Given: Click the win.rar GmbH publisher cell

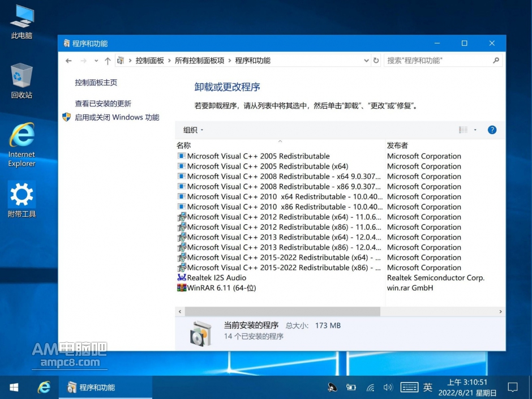Looking at the screenshot, I should pos(410,288).
